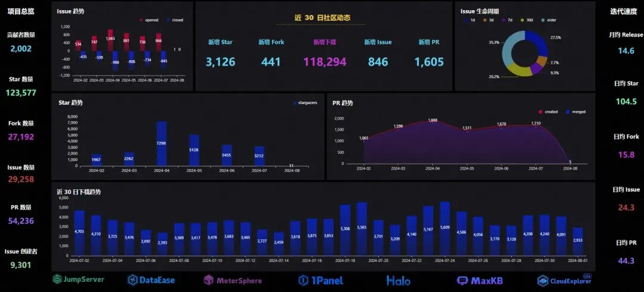Image resolution: width=644 pixels, height=292 pixels.
Task: Click the Halo logo
Action: point(398,281)
